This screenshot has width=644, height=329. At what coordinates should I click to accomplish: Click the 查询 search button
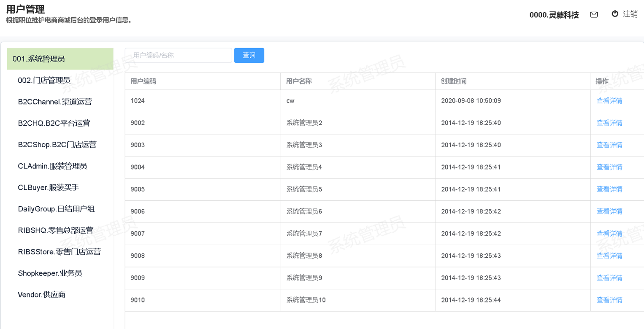[x=249, y=55]
